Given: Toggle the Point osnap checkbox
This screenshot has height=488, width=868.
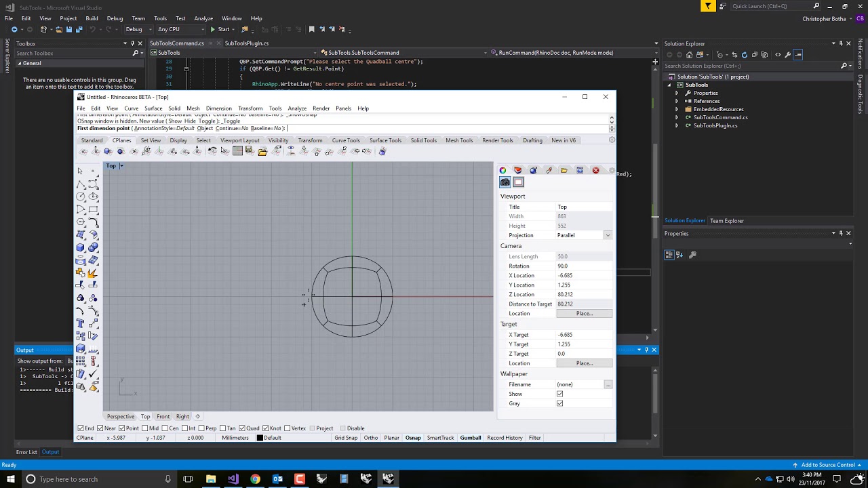Looking at the screenshot, I should (122, 428).
